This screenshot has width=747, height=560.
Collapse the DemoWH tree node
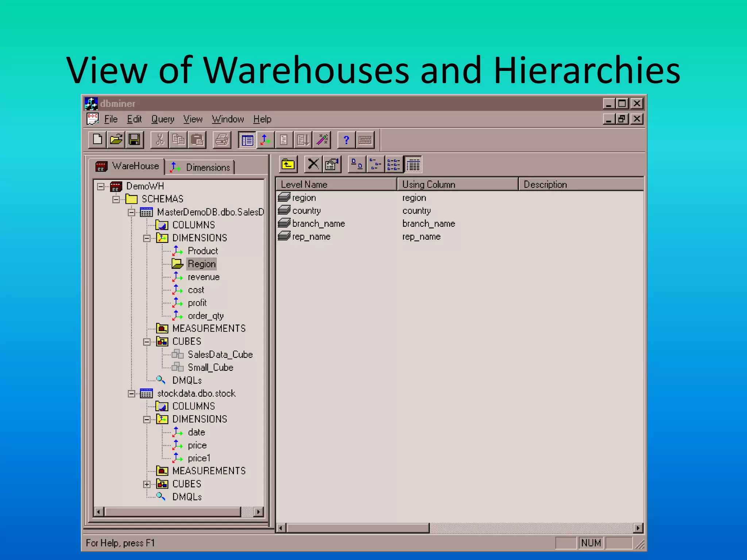tap(101, 186)
